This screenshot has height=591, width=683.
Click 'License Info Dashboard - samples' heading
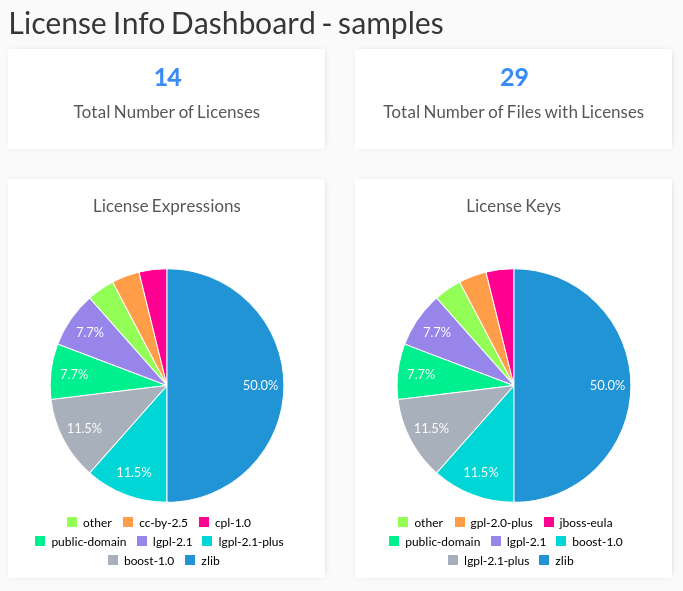(226, 23)
